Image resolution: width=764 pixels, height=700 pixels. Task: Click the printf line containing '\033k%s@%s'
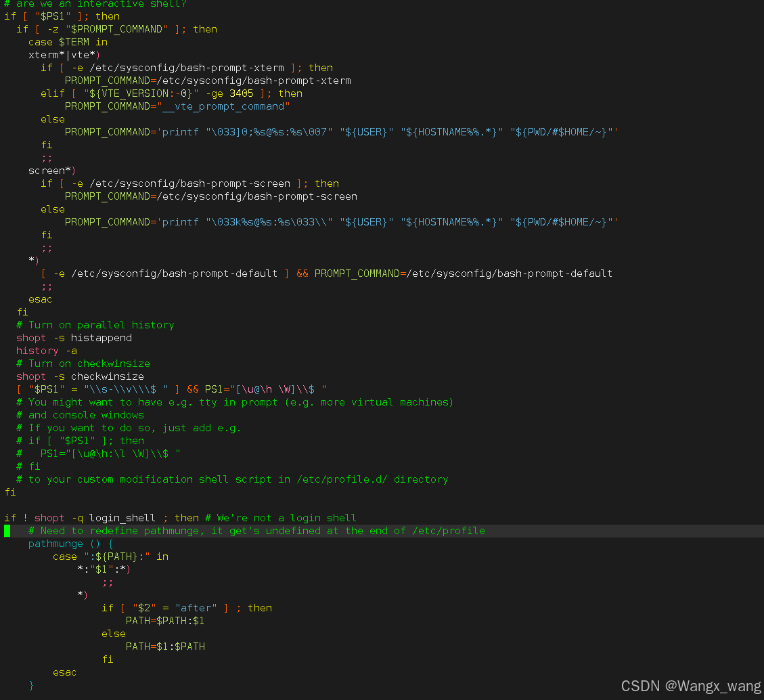pos(341,222)
